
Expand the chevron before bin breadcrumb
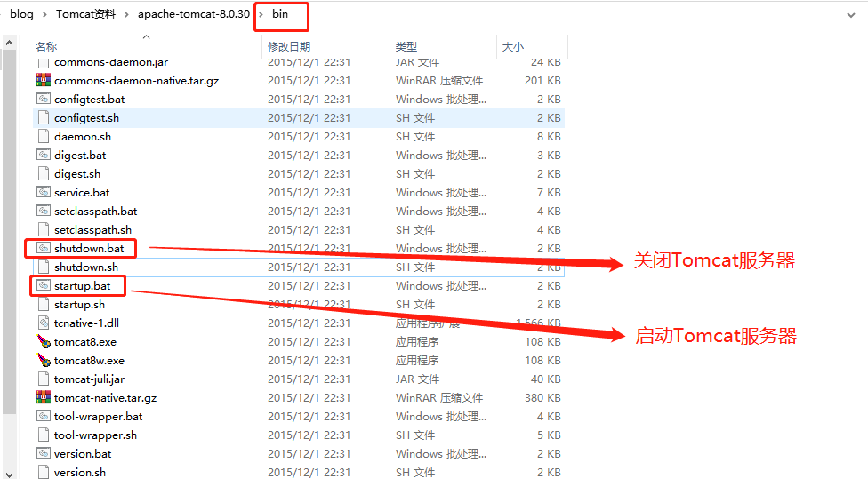[x=261, y=14]
